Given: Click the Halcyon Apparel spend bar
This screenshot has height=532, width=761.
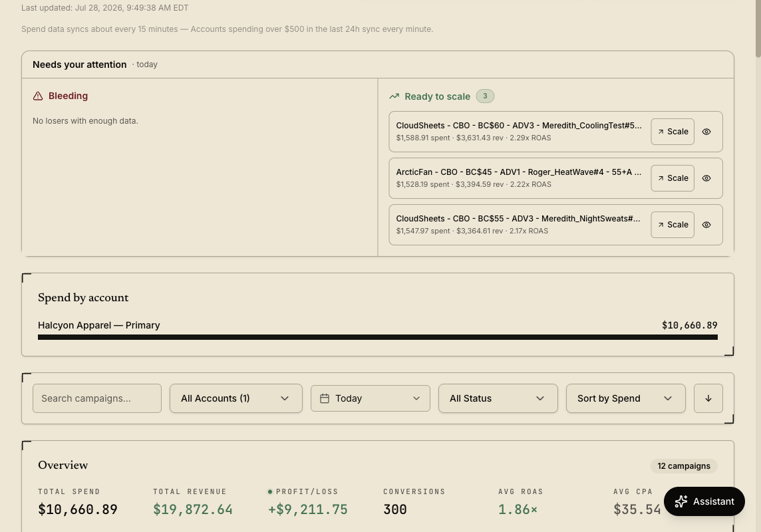Looking at the screenshot, I should click(378, 338).
